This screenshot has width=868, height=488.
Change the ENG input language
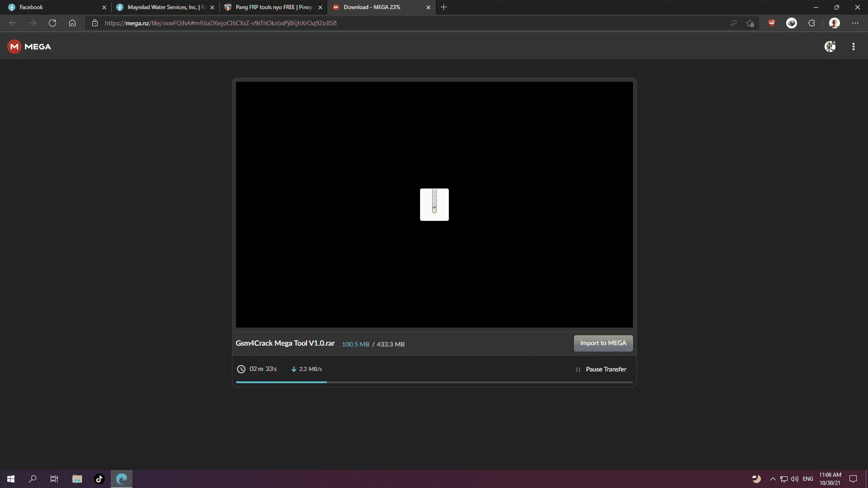[808, 479]
